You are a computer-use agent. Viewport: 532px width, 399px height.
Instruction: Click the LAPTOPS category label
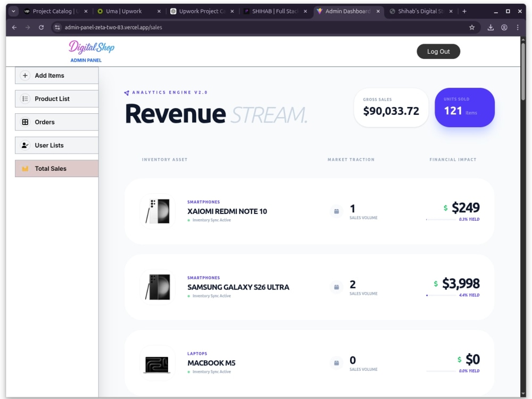197,354
